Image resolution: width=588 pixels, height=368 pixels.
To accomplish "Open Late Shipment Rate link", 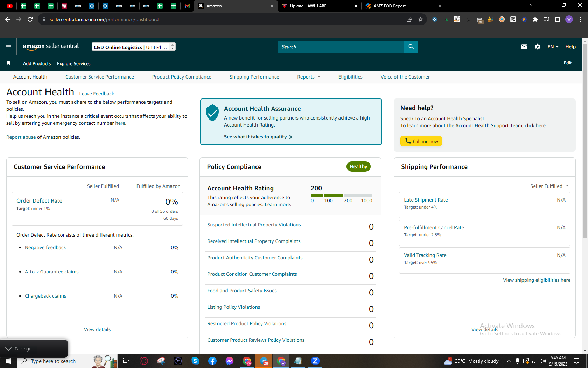I will click(426, 200).
